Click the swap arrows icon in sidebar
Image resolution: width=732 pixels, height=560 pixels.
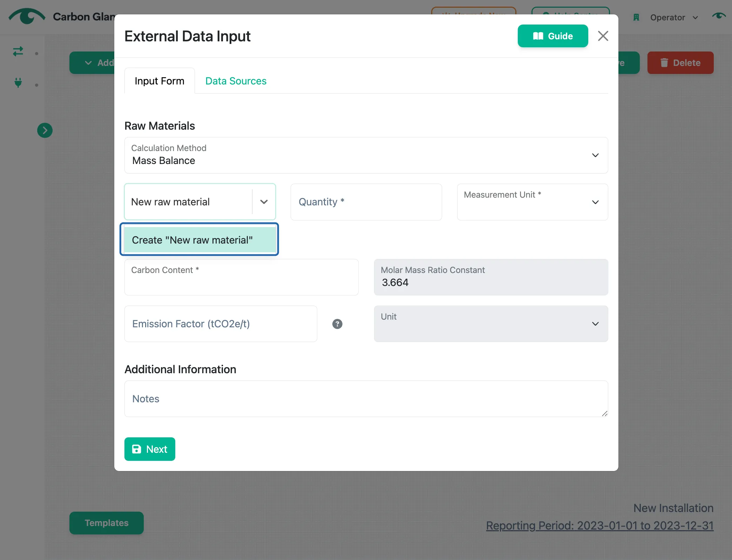tap(18, 52)
